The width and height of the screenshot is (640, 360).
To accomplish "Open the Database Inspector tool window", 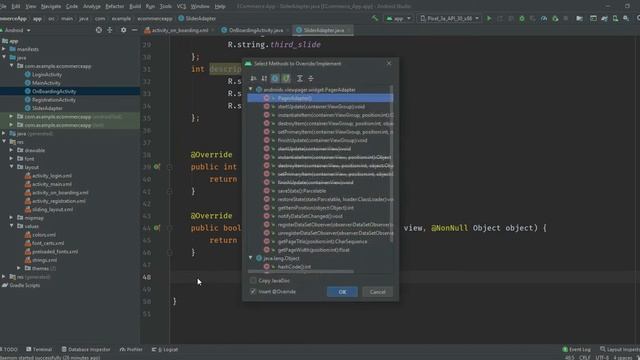I will [86, 349].
